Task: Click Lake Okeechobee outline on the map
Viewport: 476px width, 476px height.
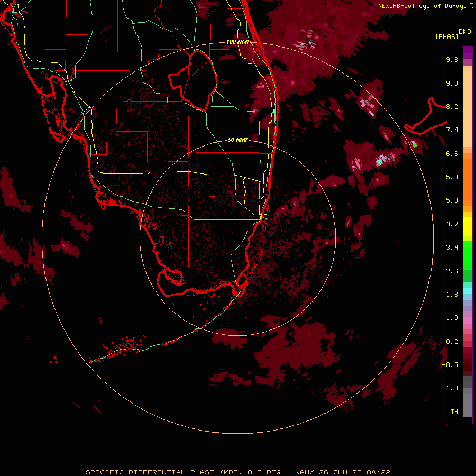Action: point(193,81)
